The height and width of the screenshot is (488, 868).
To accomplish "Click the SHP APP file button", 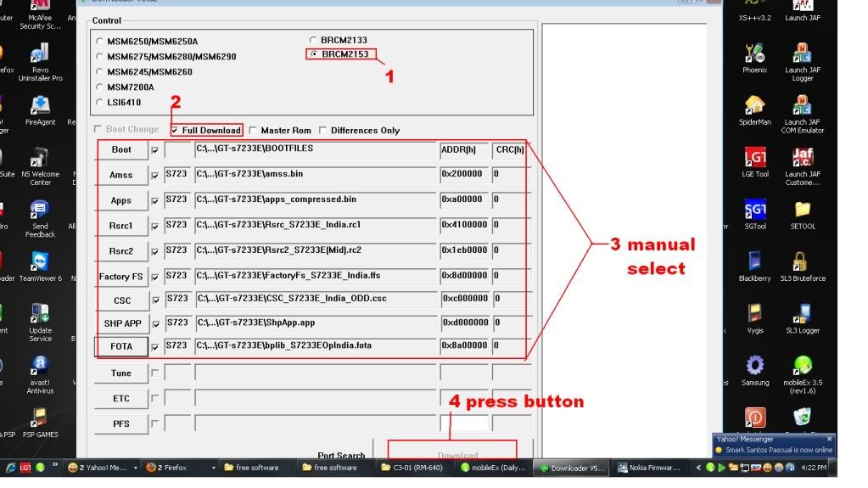I will (122, 323).
